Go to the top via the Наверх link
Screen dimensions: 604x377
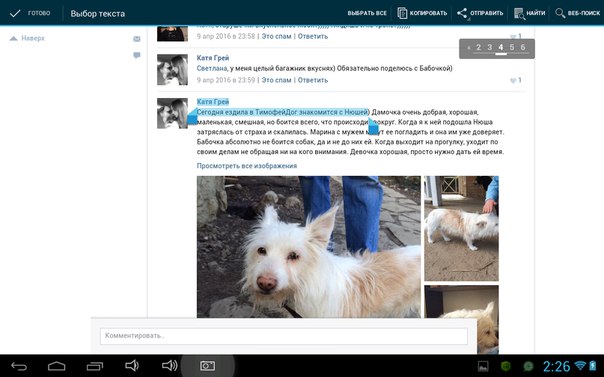point(27,38)
